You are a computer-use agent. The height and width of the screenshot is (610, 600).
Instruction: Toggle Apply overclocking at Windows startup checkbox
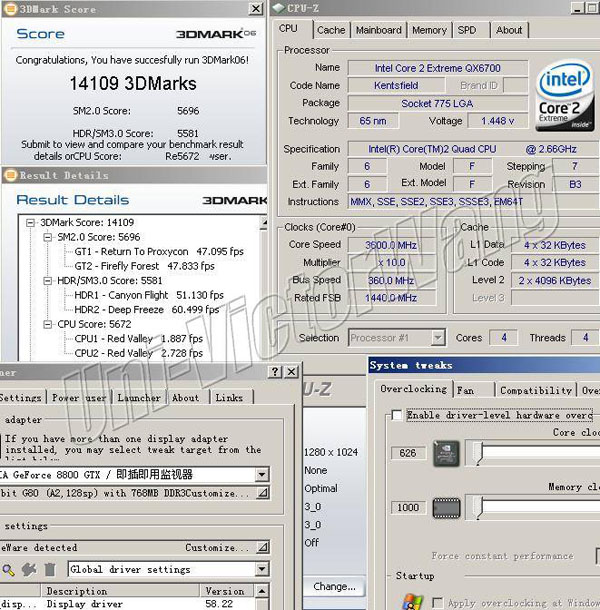pos(437,603)
